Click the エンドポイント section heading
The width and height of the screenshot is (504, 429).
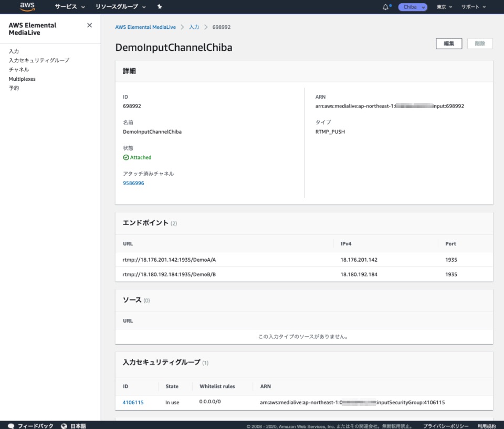point(145,223)
